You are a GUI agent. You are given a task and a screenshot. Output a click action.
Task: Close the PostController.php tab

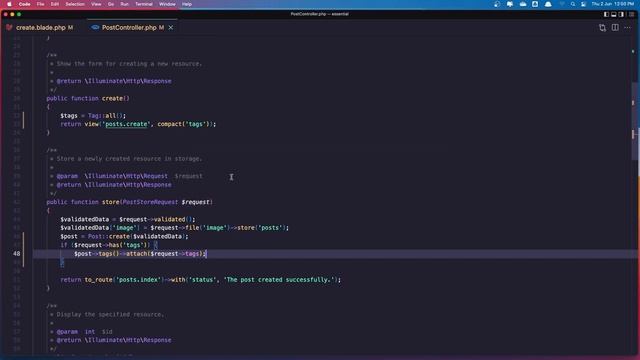point(171,27)
